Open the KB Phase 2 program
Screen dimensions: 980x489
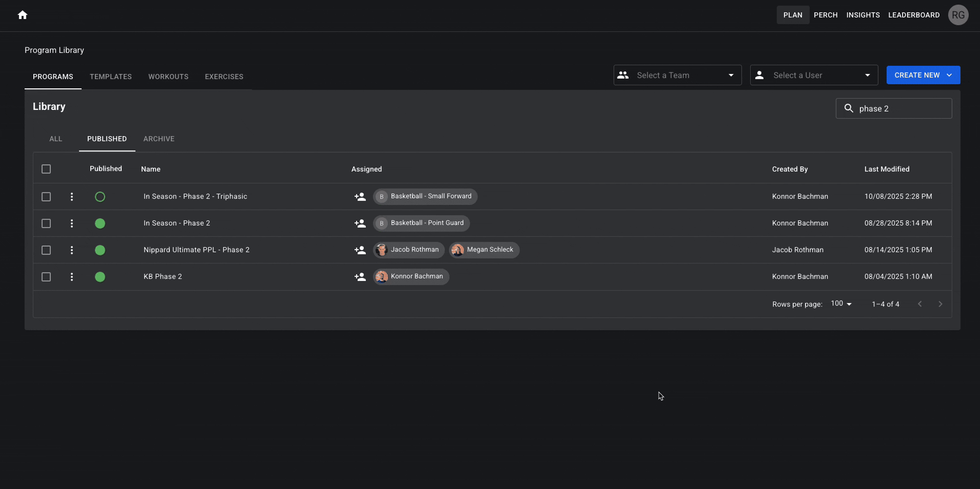coord(163,277)
